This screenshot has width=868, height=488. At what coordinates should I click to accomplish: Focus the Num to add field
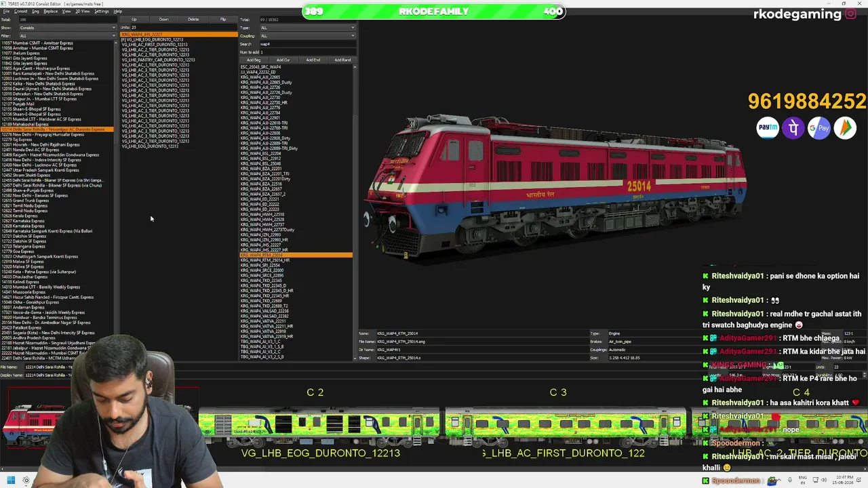point(307,52)
